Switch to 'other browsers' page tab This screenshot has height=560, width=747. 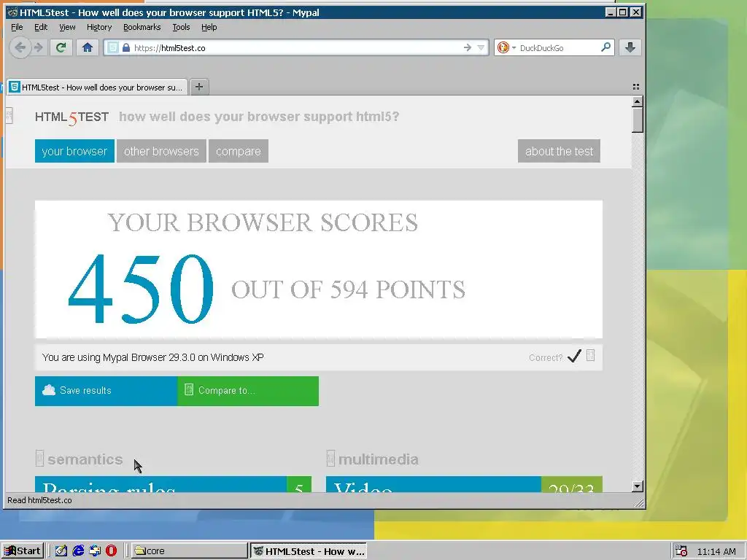pyautogui.click(x=161, y=151)
